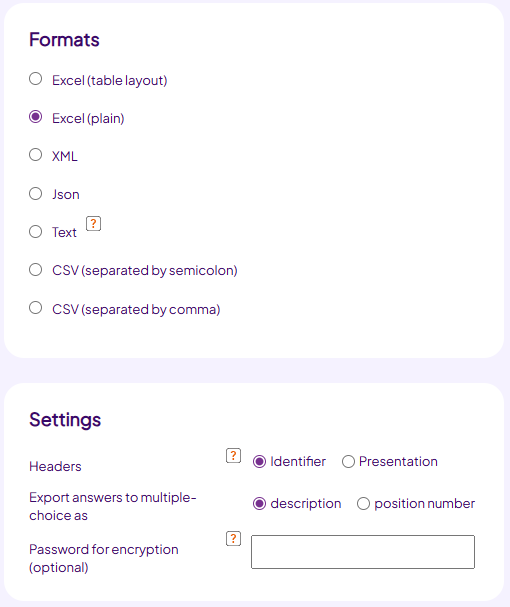Click the 'CSV (separated by comma)' label

pyautogui.click(x=136, y=310)
